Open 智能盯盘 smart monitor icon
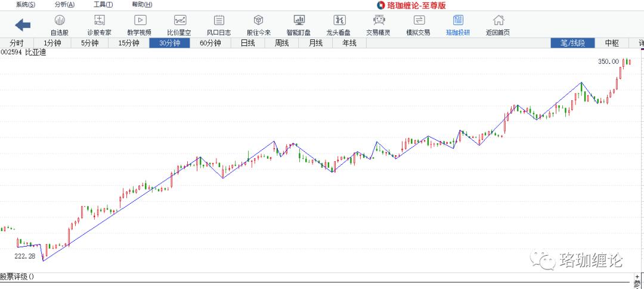This screenshot has height=289, width=644. (x=299, y=20)
